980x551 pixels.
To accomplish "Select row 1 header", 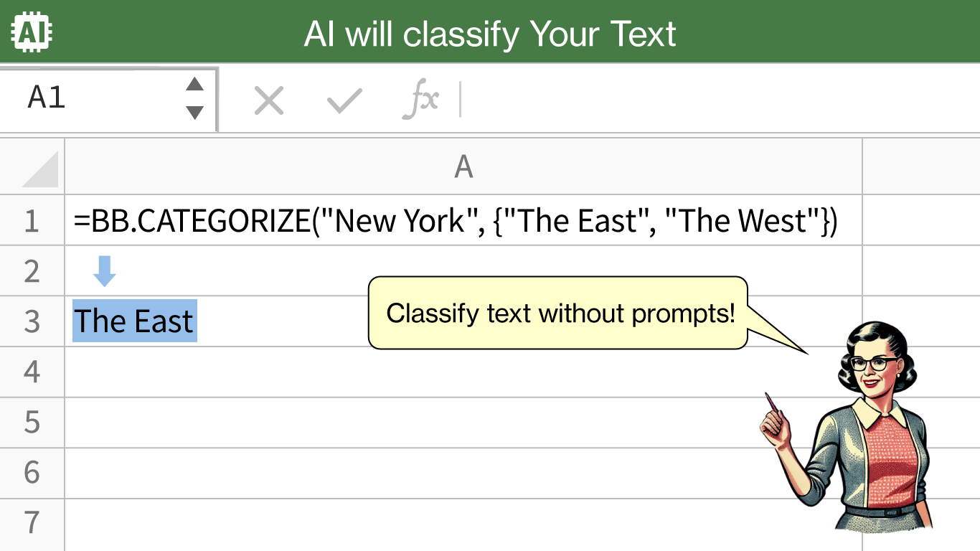I will [32, 220].
